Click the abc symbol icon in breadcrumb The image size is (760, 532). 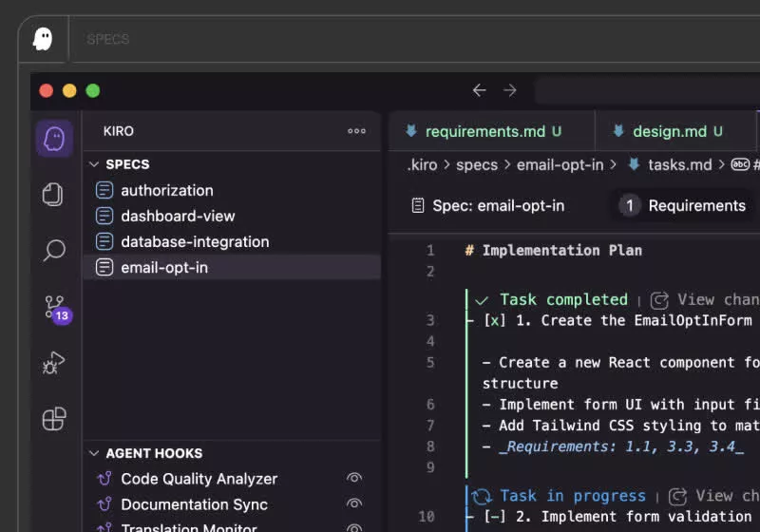(x=740, y=164)
